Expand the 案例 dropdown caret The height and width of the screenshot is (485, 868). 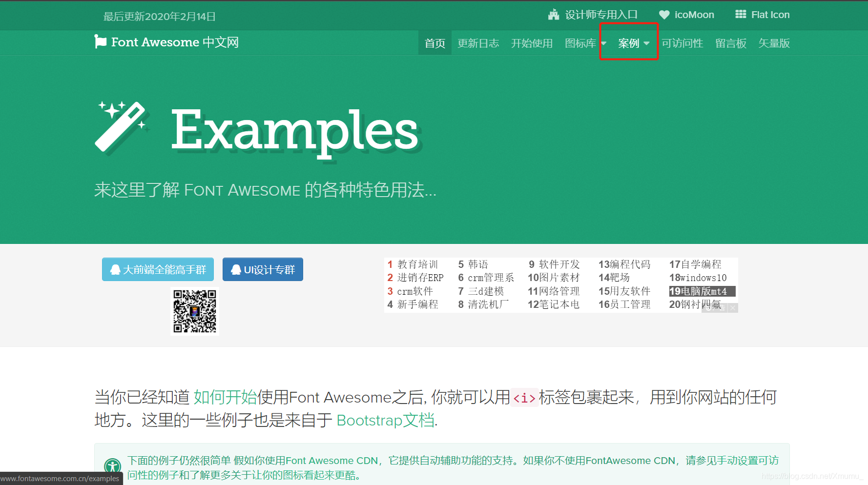647,43
